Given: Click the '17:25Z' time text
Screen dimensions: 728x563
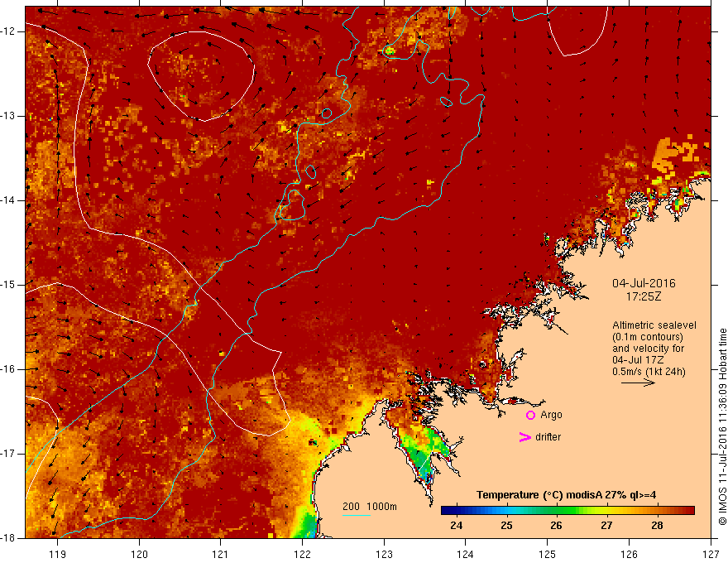Looking at the screenshot, I should (x=644, y=296).
